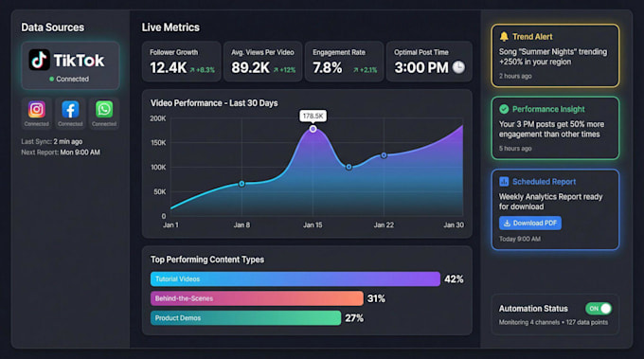644x359 pixels.
Task: Open the Facebook connected source icon
Action: 70,110
